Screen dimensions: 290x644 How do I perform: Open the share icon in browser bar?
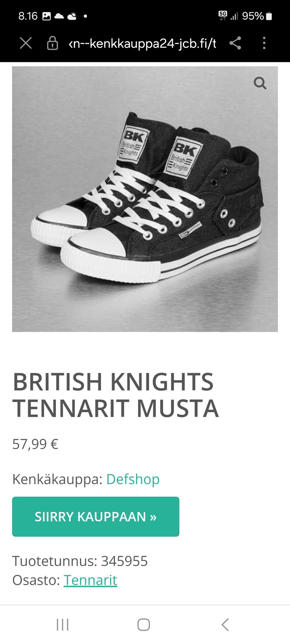(x=235, y=43)
